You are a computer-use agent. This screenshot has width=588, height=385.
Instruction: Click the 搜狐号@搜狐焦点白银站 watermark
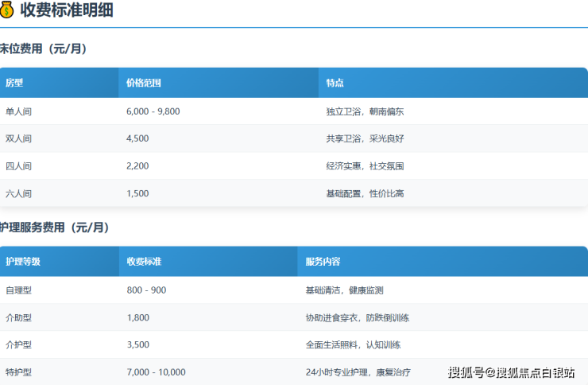coord(511,371)
